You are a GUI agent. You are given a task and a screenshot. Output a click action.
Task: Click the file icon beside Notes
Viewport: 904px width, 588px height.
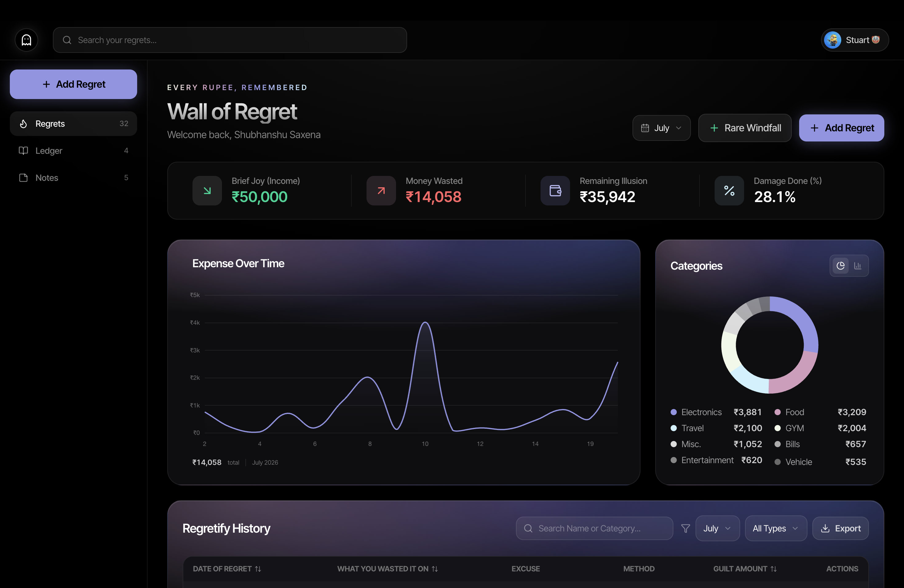[23, 178]
